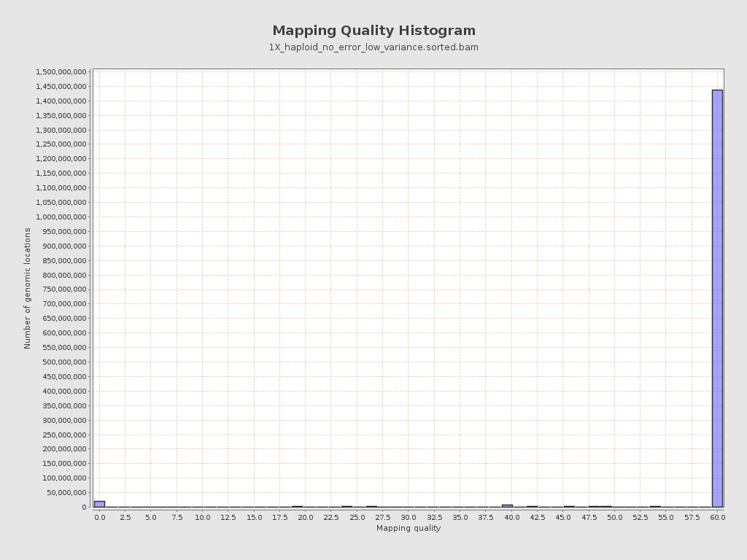This screenshot has height=560, width=747.
Task: Click the 750,000,000 y-axis tick label
Action: point(64,289)
